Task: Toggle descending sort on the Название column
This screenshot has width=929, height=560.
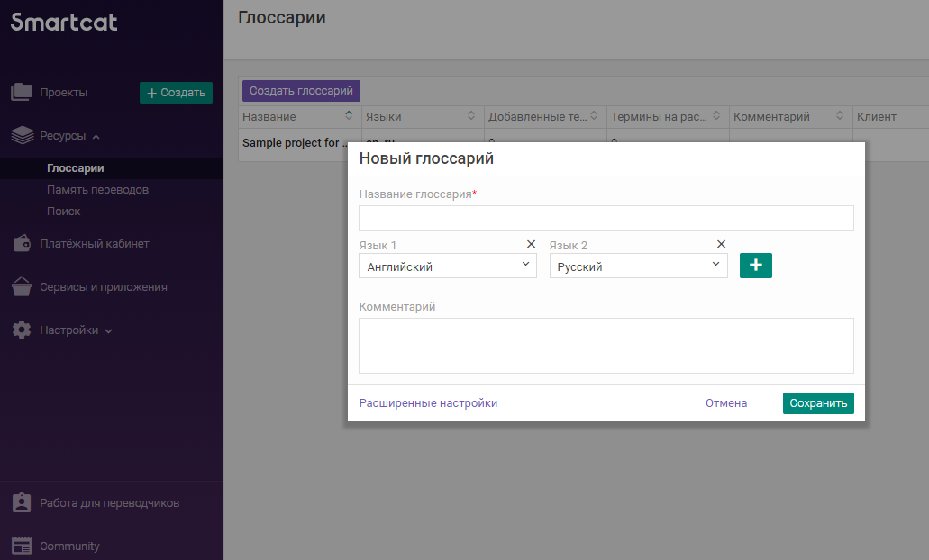Action: 349,121
